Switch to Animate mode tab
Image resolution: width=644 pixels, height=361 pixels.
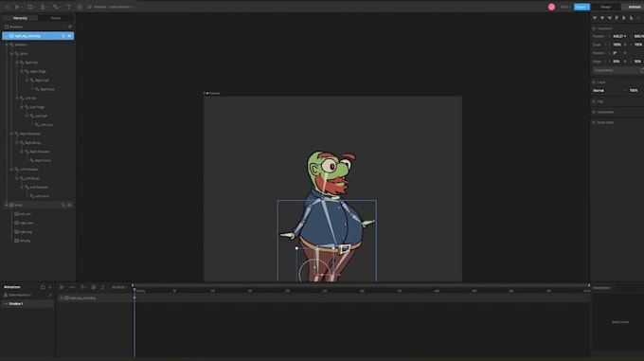click(634, 7)
